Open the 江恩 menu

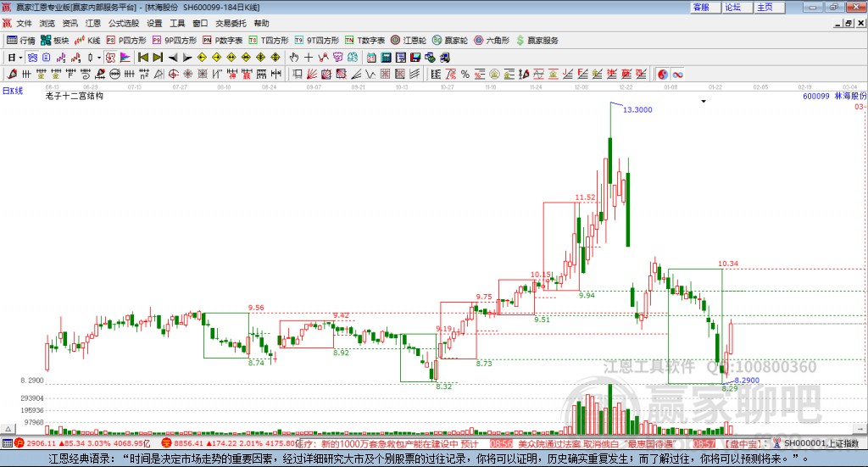(93, 23)
